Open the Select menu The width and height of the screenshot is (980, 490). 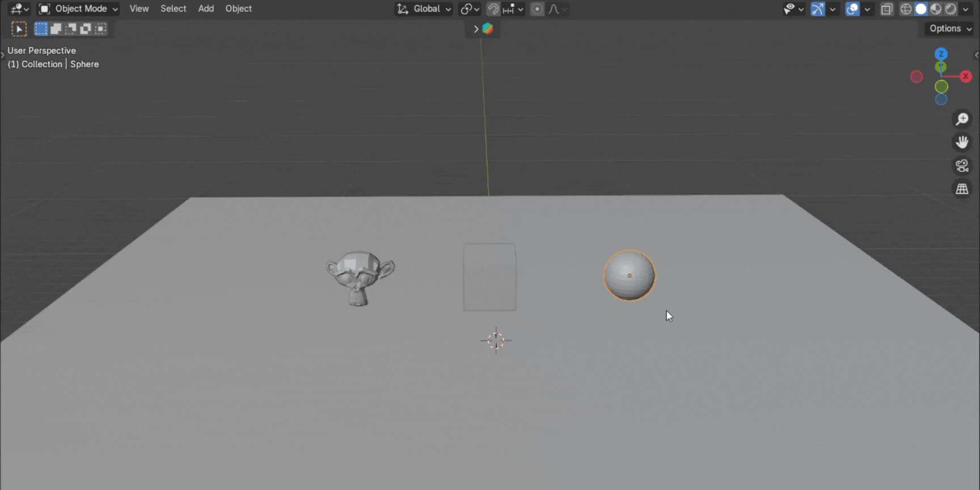(x=173, y=9)
